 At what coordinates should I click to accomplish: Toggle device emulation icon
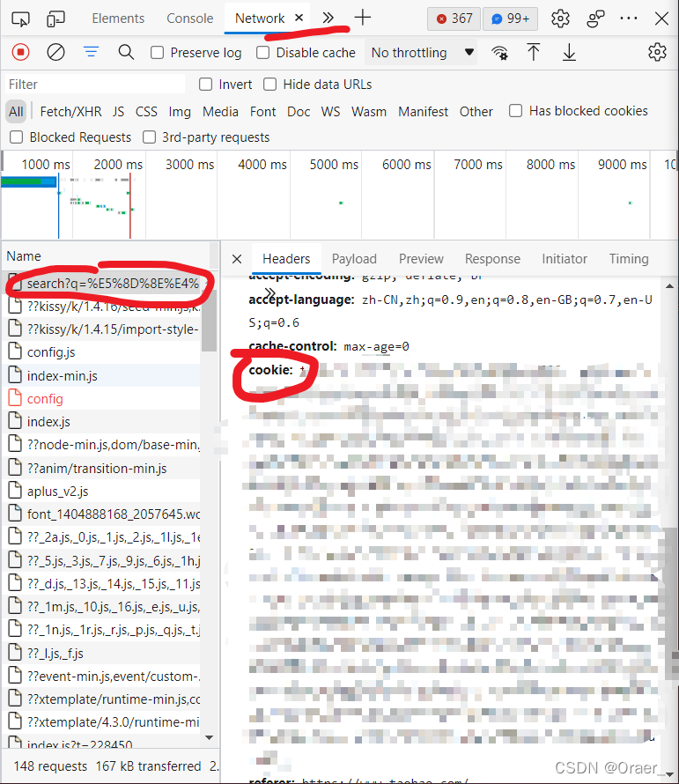pyautogui.click(x=55, y=19)
